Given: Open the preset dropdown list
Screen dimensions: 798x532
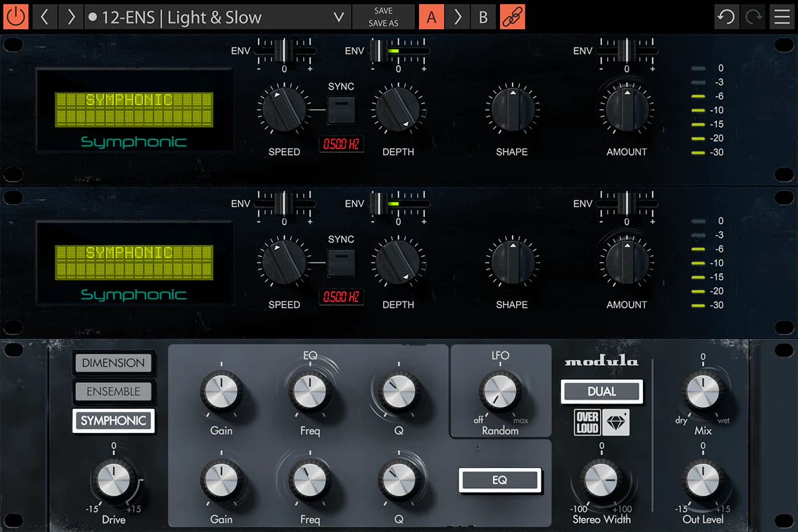Looking at the screenshot, I should 338,17.
